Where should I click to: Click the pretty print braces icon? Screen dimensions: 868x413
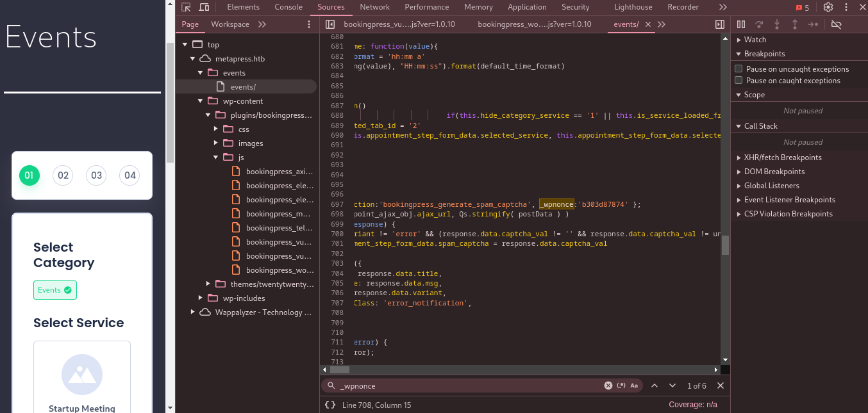click(x=330, y=405)
